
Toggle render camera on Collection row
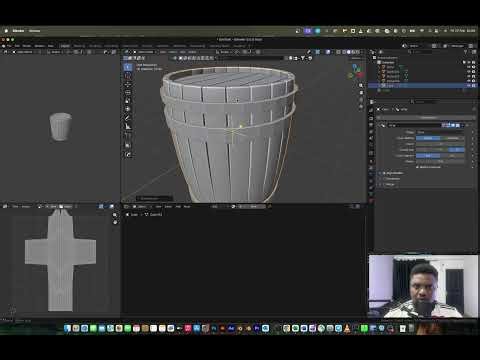tap(474, 62)
